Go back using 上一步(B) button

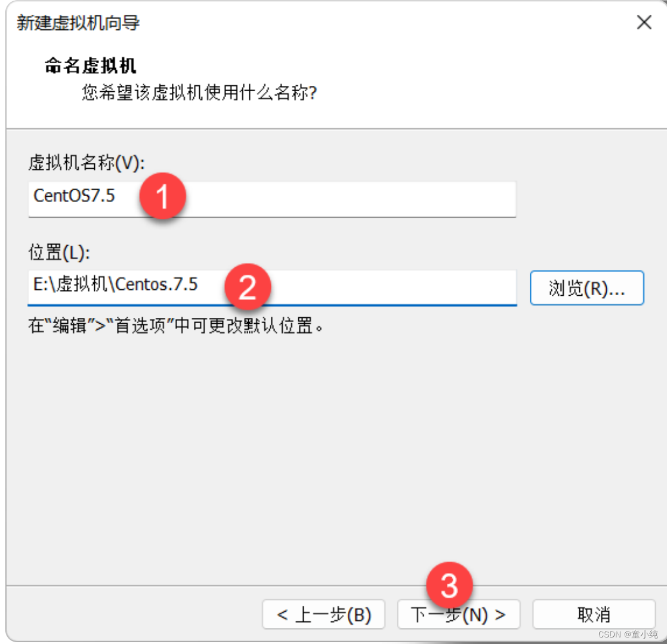click(324, 615)
